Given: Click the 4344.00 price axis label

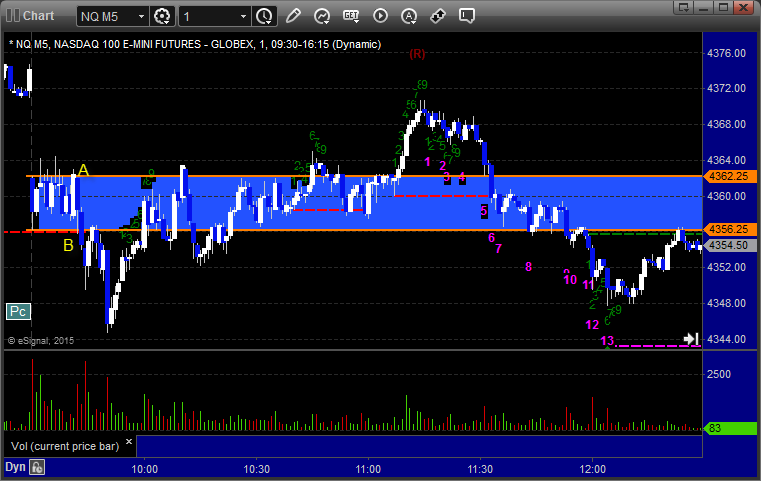Looking at the screenshot, I should 727,339.
